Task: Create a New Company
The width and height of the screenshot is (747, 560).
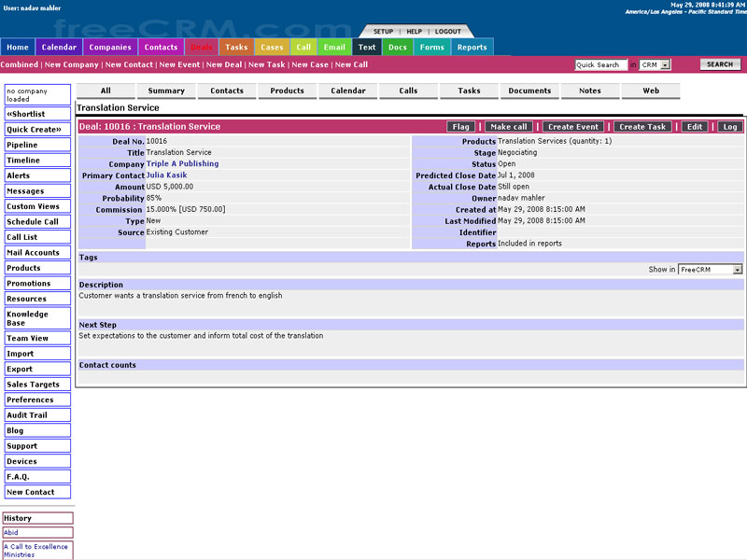Action: coord(72,64)
